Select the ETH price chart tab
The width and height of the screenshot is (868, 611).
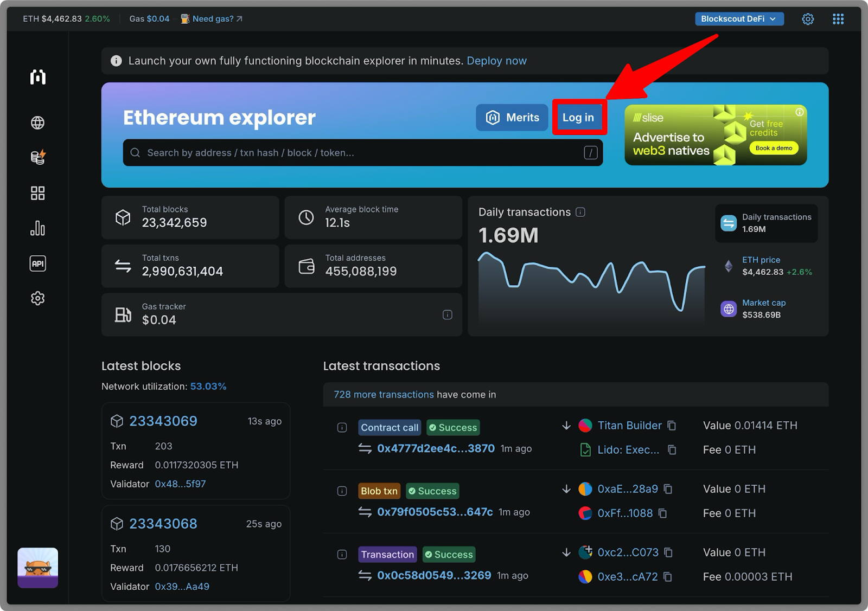(x=766, y=266)
